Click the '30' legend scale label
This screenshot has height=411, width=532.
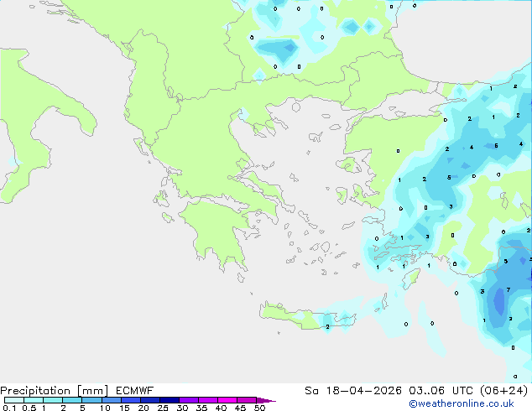pyautogui.click(x=182, y=408)
